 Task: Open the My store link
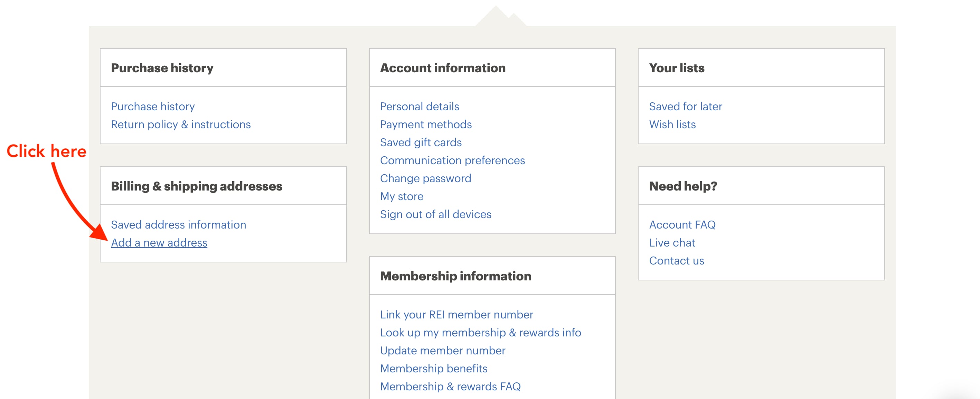(401, 196)
